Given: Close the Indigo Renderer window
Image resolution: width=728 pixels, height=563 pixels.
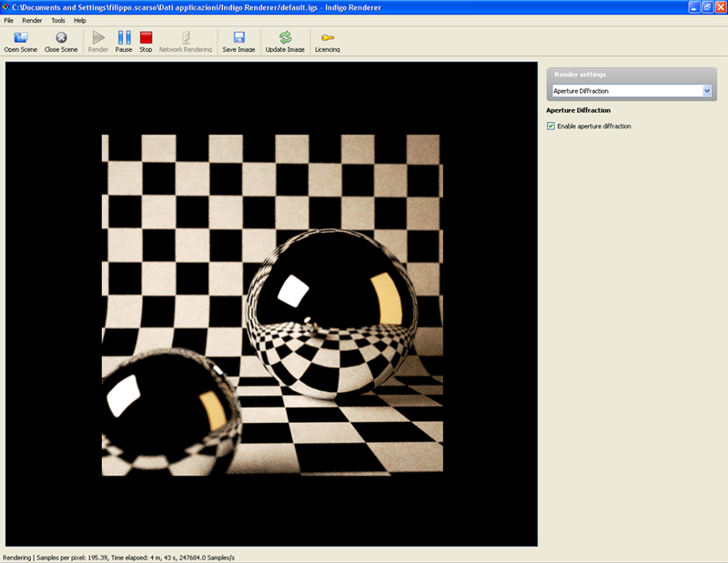Looking at the screenshot, I should [719, 6].
